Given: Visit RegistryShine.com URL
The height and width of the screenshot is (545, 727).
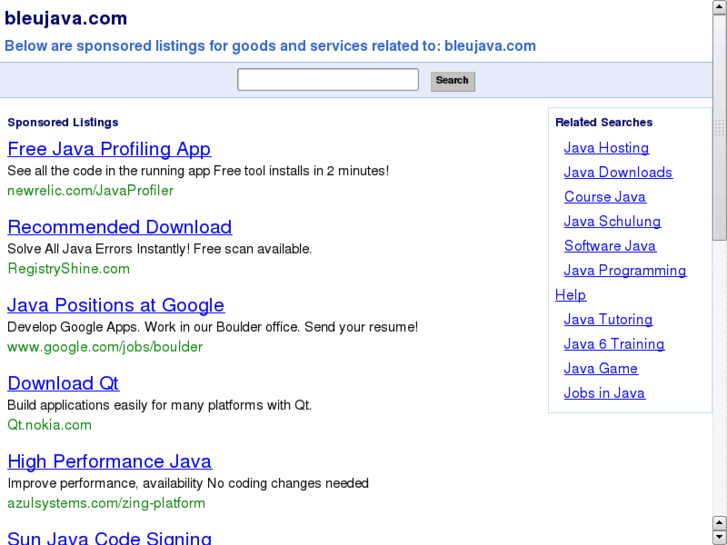Looking at the screenshot, I should pos(69,269).
